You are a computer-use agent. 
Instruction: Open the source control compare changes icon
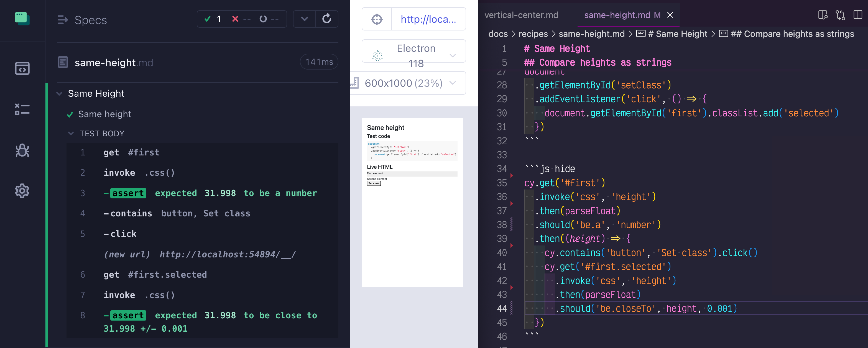(840, 15)
